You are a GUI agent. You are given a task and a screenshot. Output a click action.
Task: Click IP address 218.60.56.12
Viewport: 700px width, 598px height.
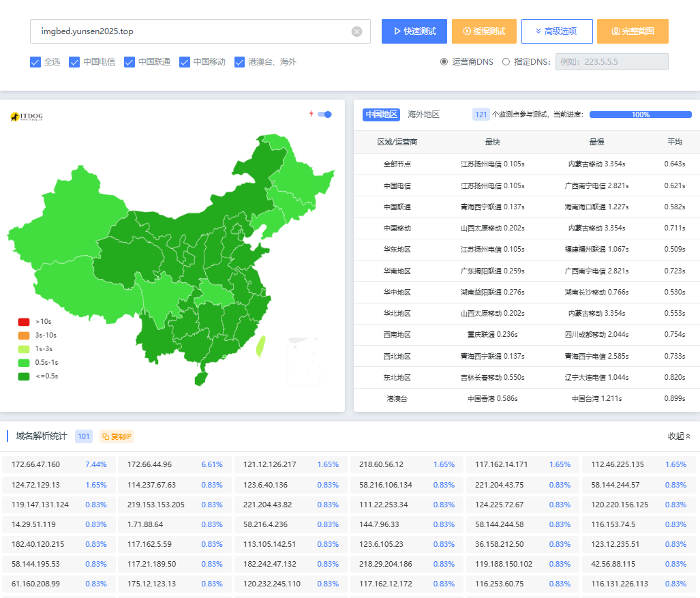click(x=381, y=464)
